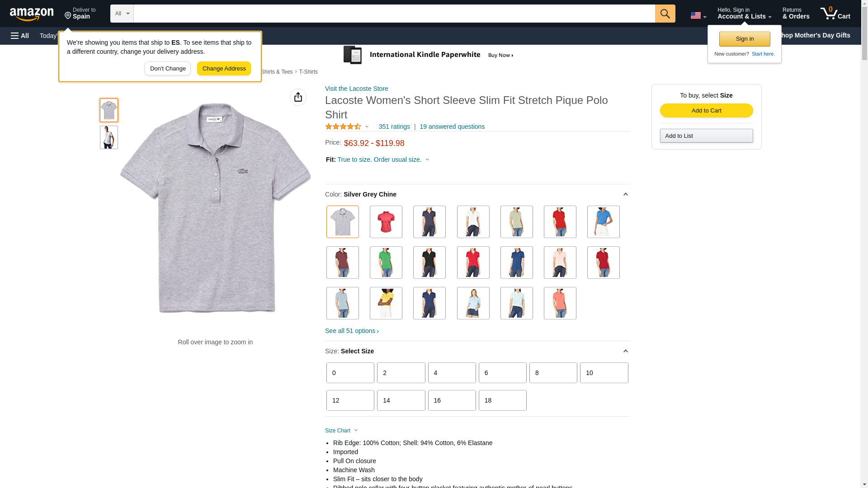The width and height of the screenshot is (868, 488).
Task: Select size 0
Action: click(x=350, y=373)
